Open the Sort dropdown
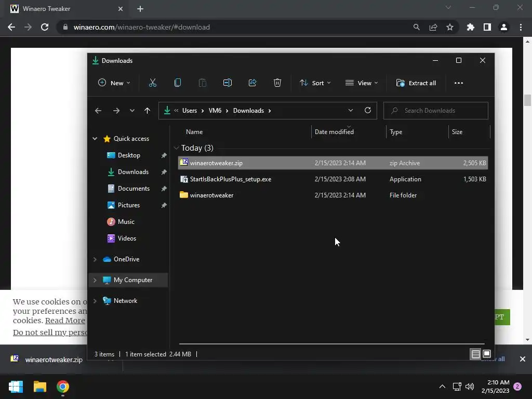 [315, 83]
